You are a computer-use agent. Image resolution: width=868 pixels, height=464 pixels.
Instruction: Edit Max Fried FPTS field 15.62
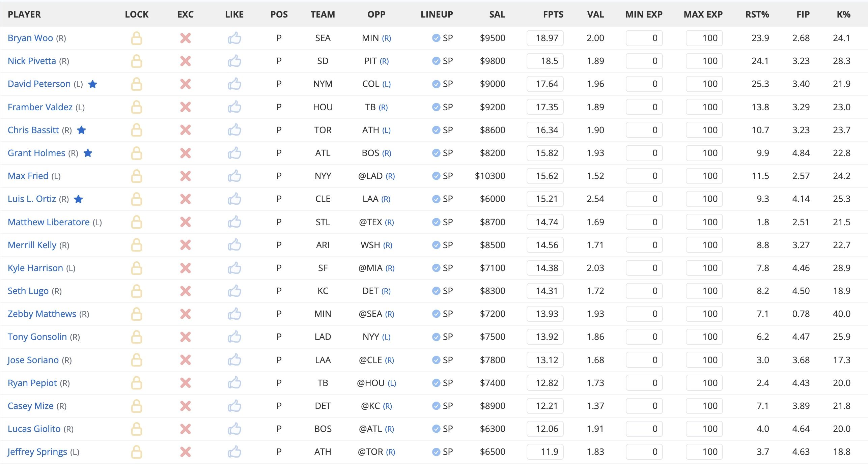[x=545, y=176]
